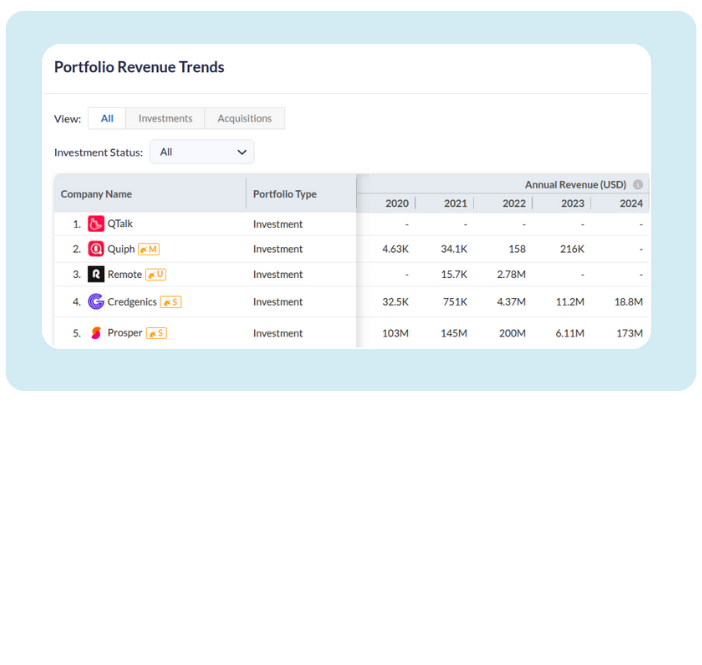
Task: Open the QTalk company link
Action: tap(120, 223)
